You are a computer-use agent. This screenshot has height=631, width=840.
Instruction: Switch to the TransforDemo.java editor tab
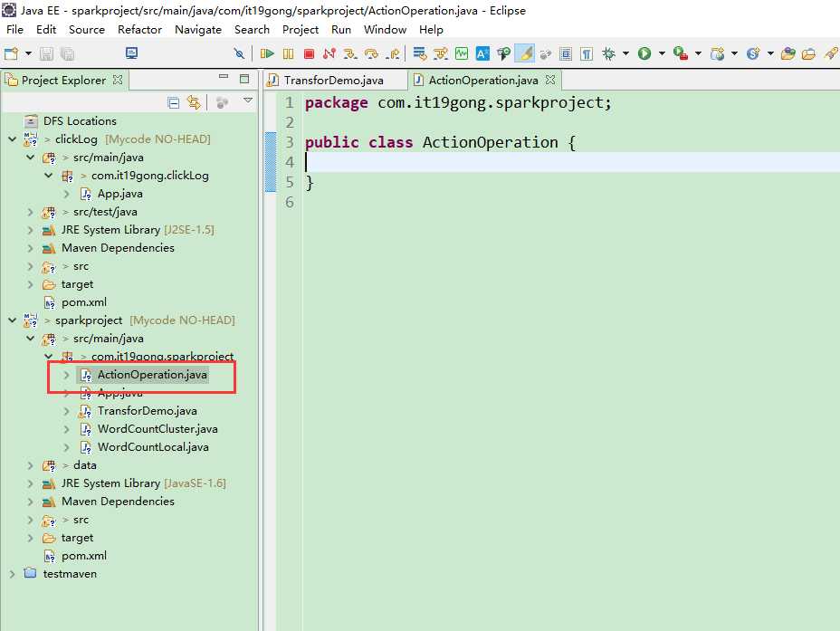coord(333,81)
